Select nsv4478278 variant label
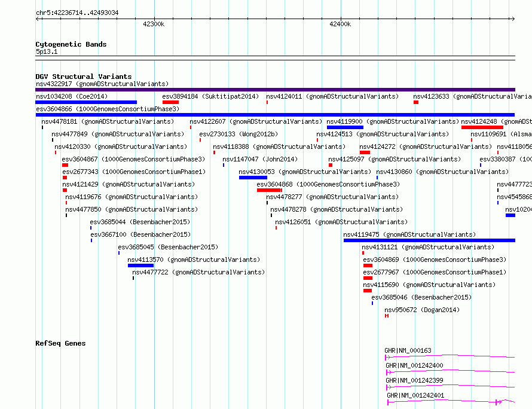Viewport: 532px width, 409px height. (x=337, y=209)
